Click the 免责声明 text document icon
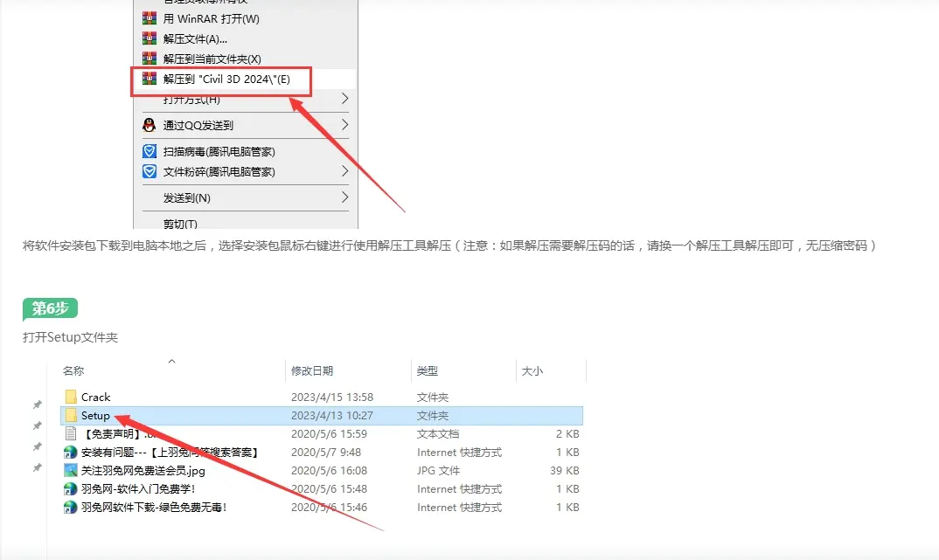This screenshot has width=939, height=560. point(71,434)
